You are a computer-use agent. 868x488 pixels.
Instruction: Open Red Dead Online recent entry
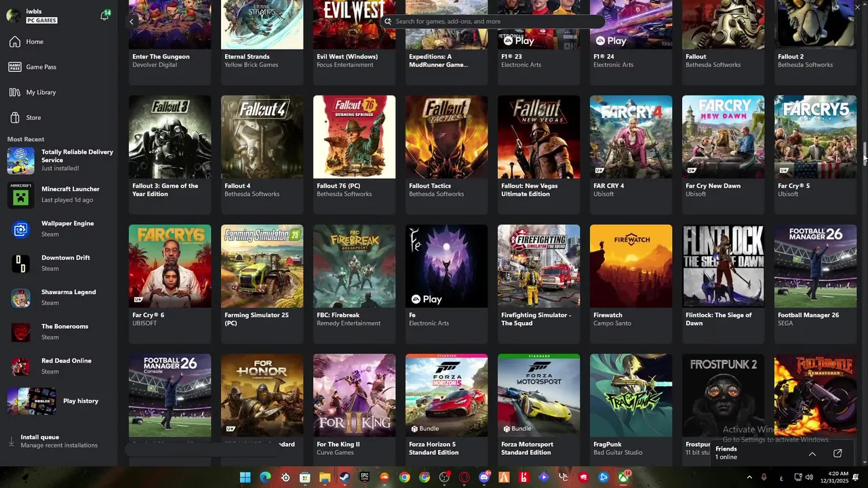point(59,366)
